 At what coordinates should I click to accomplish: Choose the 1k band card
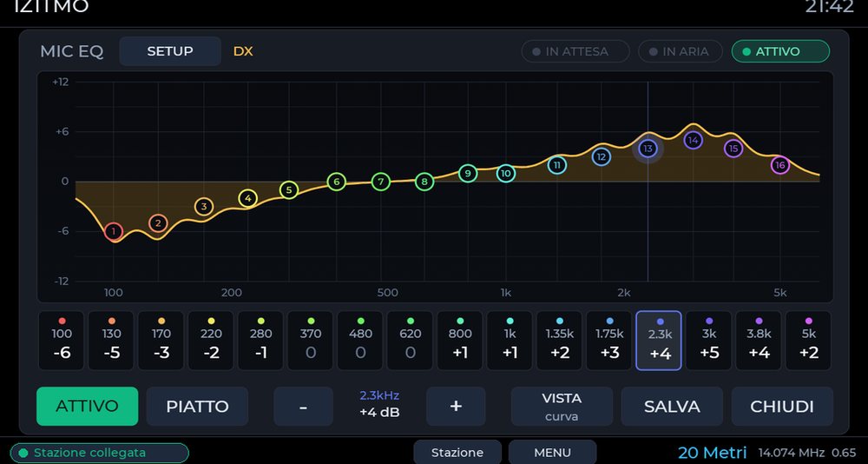point(510,341)
